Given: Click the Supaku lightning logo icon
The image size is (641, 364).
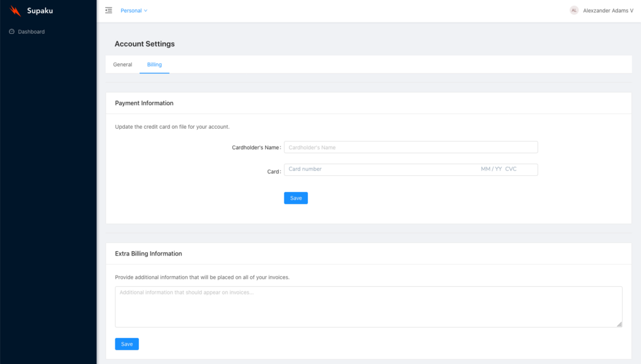Looking at the screenshot, I should coord(15,11).
